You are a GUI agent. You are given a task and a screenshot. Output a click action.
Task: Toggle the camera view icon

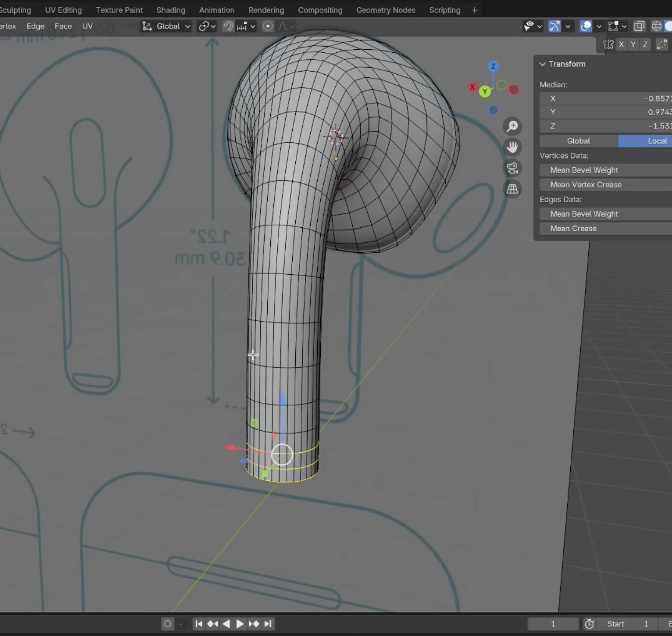(x=512, y=168)
